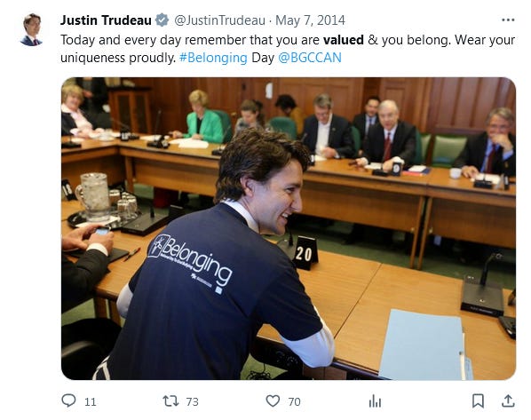Image resolution: width=531 pixels, height=420 pixels.
Task: Open the @JustinTrudeau handle link
Action: [x=220, y=20]
